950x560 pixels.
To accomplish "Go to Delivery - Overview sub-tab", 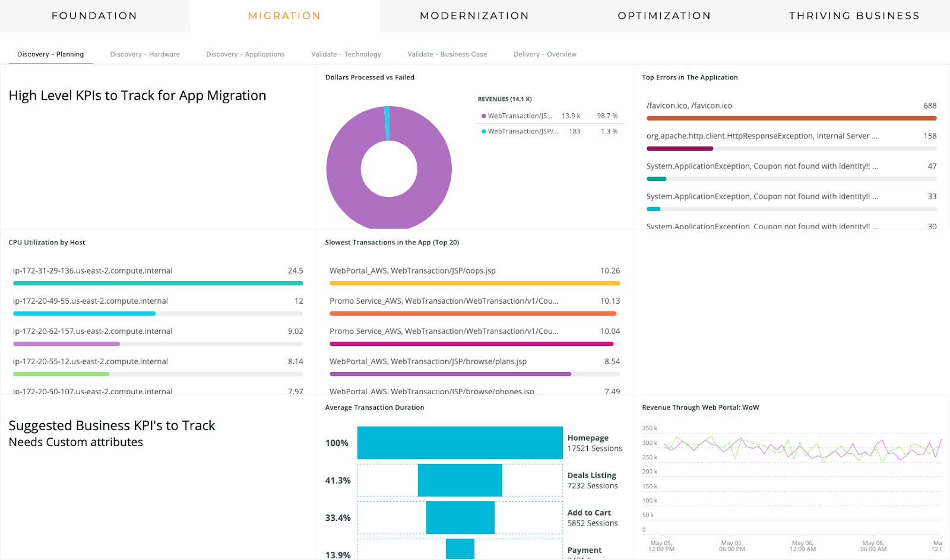I will click(x=545, y=54).
